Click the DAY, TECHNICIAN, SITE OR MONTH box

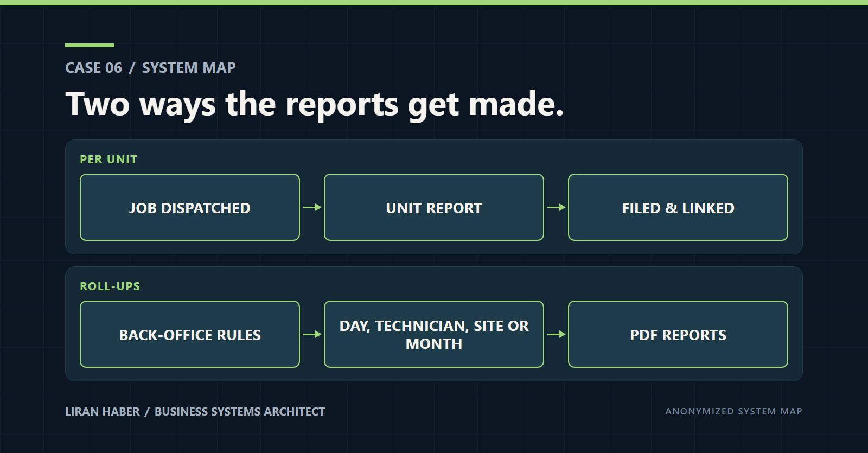click(x=434, y=334)
